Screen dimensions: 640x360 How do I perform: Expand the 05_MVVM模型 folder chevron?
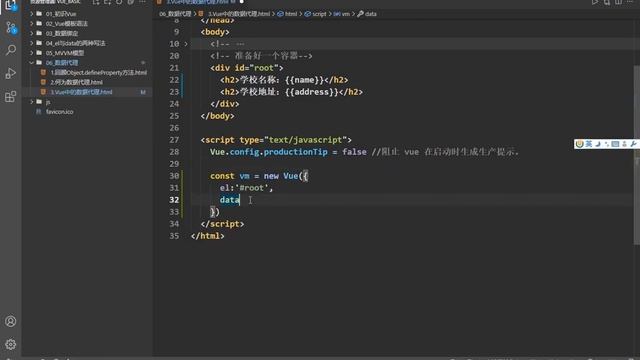tap(32, 53)
